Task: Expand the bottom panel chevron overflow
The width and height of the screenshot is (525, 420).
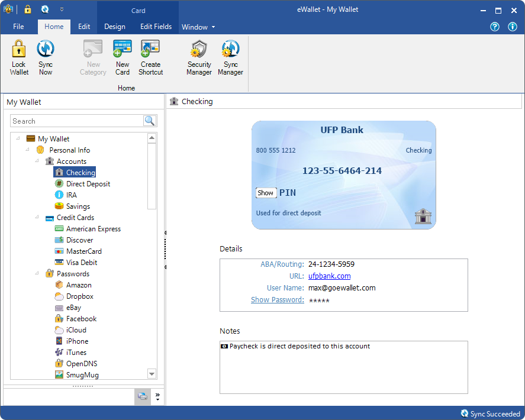Action: (x=157, y=397)
